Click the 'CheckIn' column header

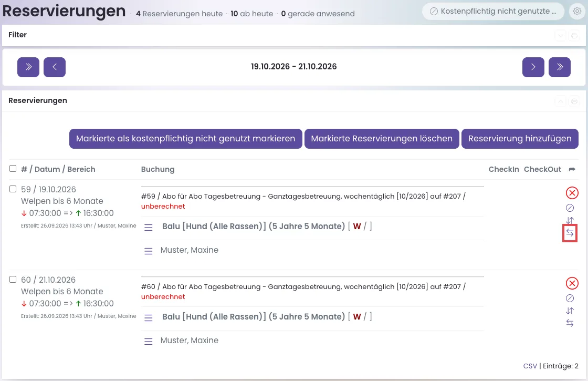click(x=503, y=169)
